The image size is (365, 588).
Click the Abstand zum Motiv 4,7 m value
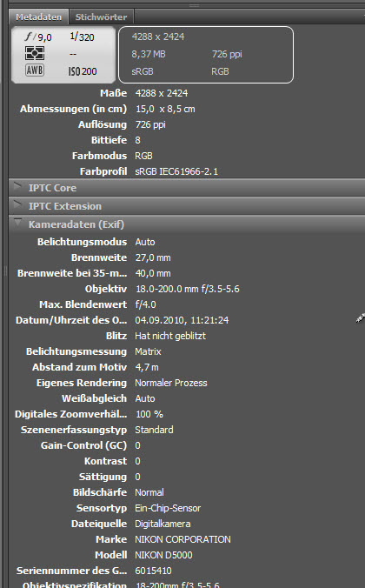(147, 367)
